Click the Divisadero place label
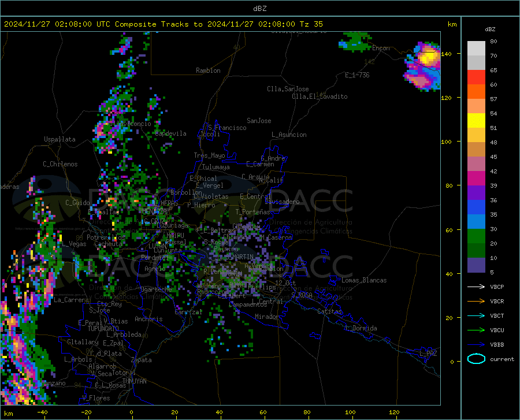The image size is (520, 420). [x=282, y=202]
